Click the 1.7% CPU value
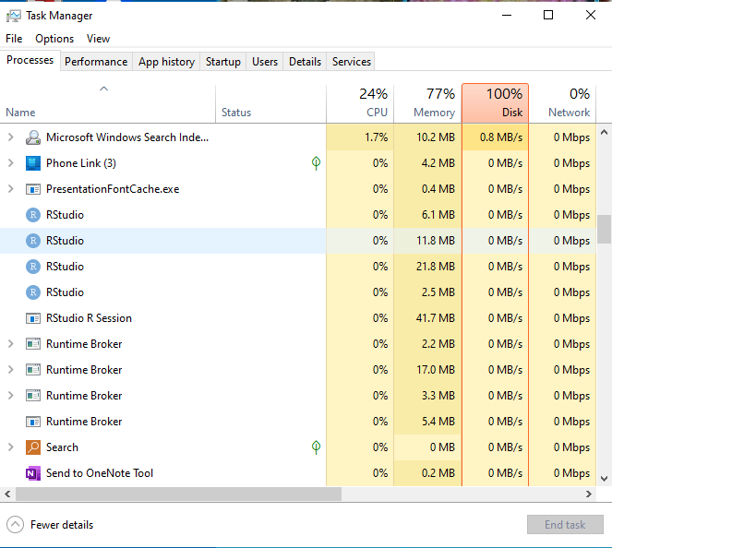Viewport: 756px width, 548px height. pyautogui.click(x=376, y=137)
